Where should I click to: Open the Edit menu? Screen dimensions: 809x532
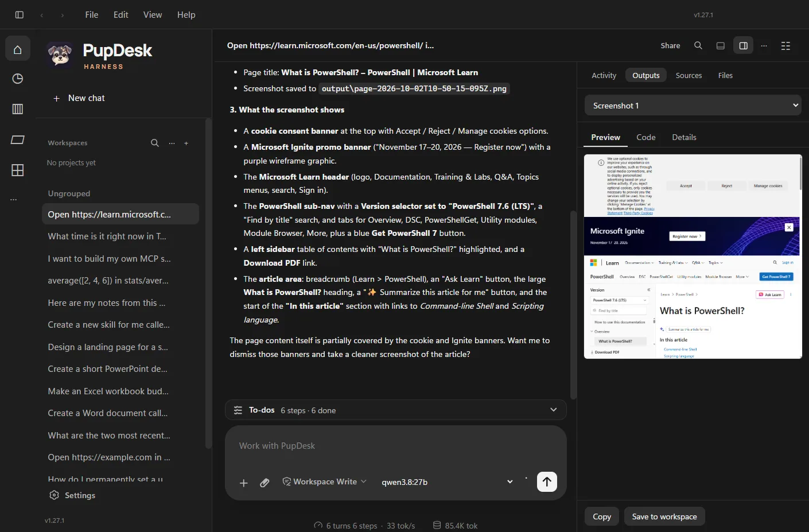pos(121,15)
